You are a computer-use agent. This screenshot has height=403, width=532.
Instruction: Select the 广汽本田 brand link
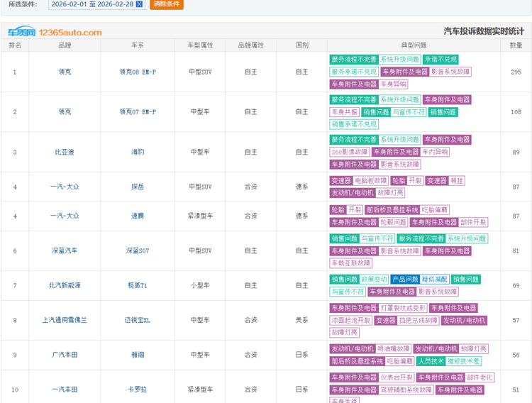[x=65, y=355]
